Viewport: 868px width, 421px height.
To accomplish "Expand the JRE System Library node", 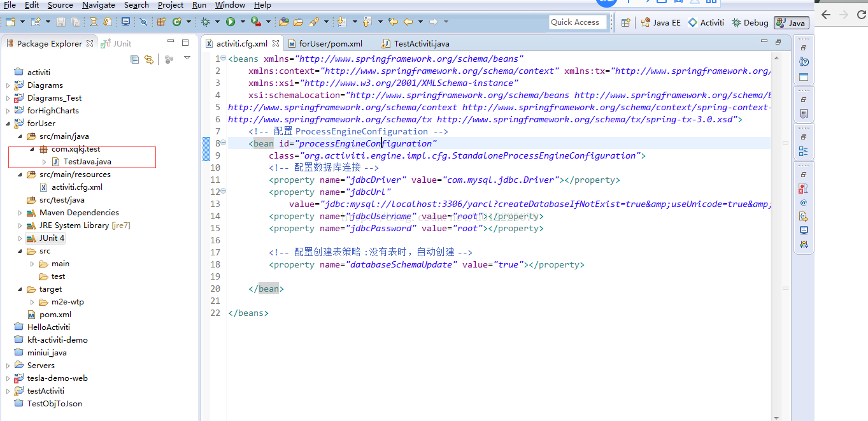I will (20, 225).
